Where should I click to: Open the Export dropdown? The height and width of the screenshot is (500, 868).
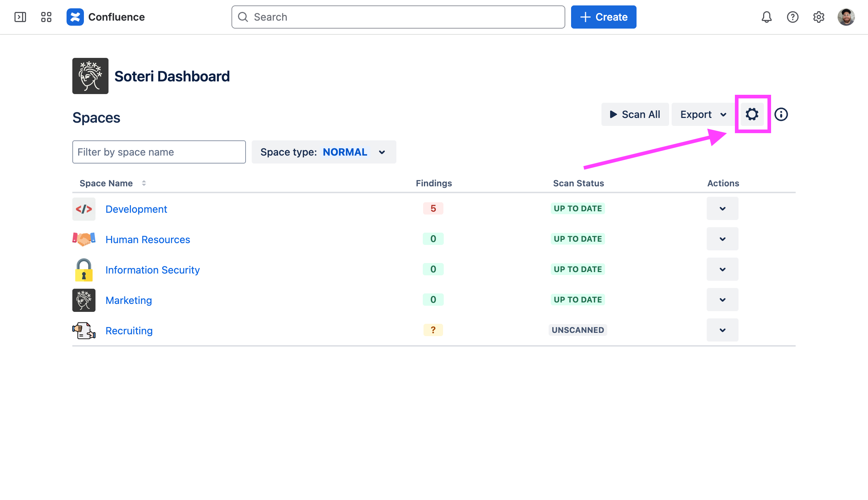(x=703, y=114)
